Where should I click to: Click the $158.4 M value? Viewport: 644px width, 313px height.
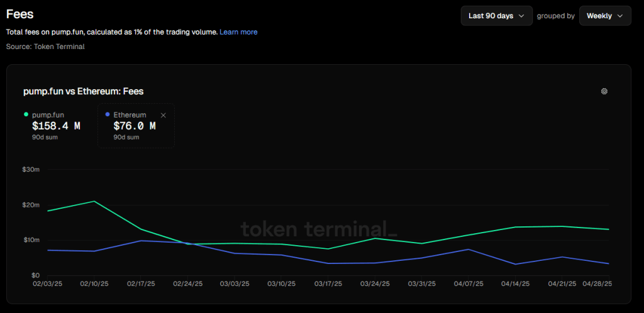pyautogui.click(x=56, y=126)
